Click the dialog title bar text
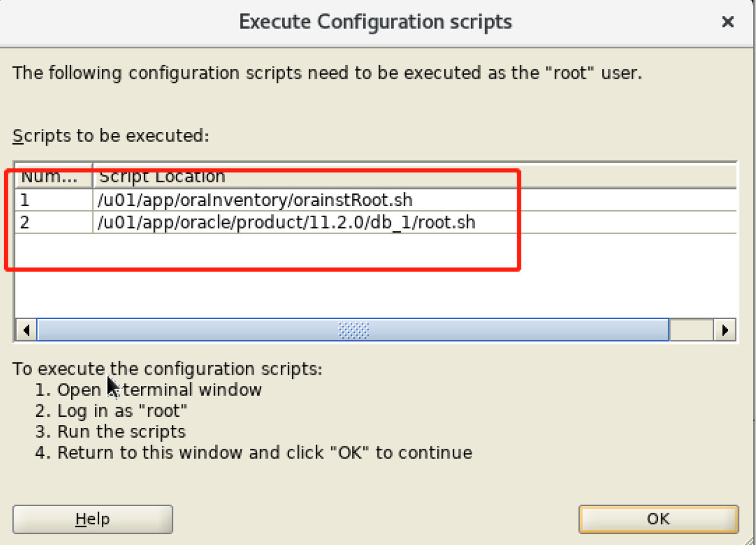 376,22
